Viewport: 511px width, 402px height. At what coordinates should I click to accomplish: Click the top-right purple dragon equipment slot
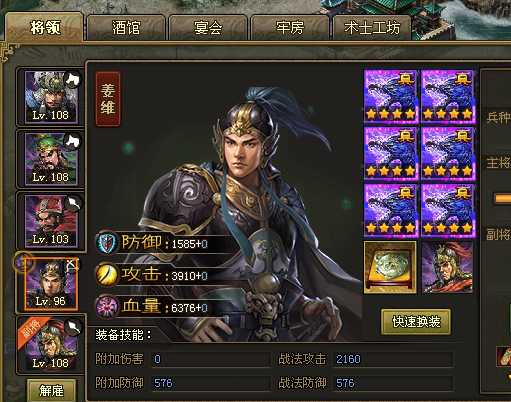point(447,97)
